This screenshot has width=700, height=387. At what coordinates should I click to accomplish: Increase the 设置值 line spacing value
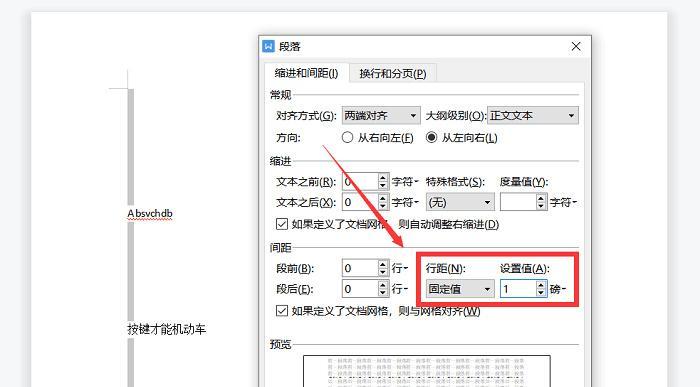click(541, 285)
